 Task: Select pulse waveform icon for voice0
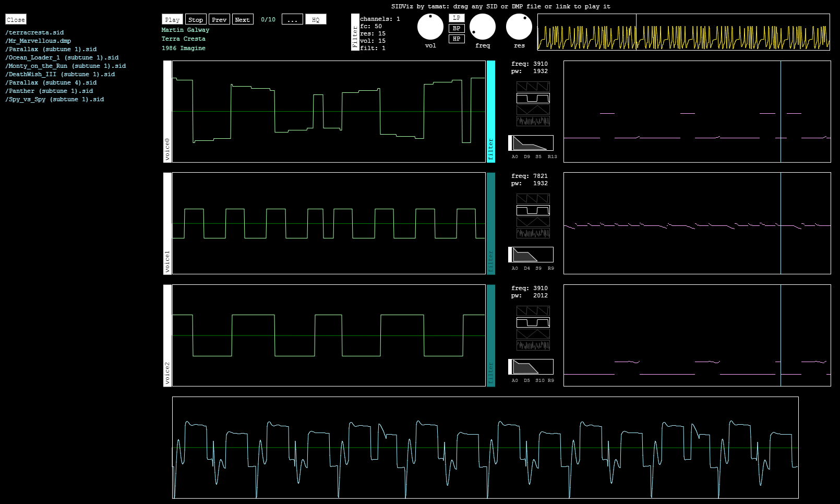(533, 98)
